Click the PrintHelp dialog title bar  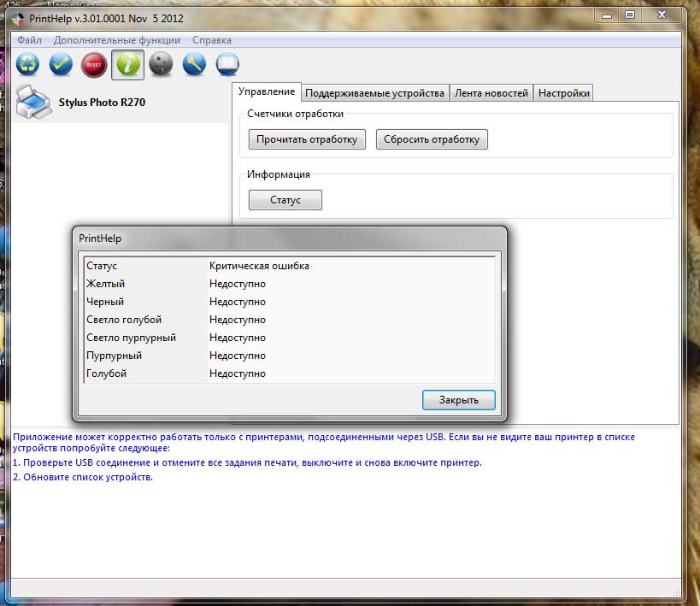[289, 238]
